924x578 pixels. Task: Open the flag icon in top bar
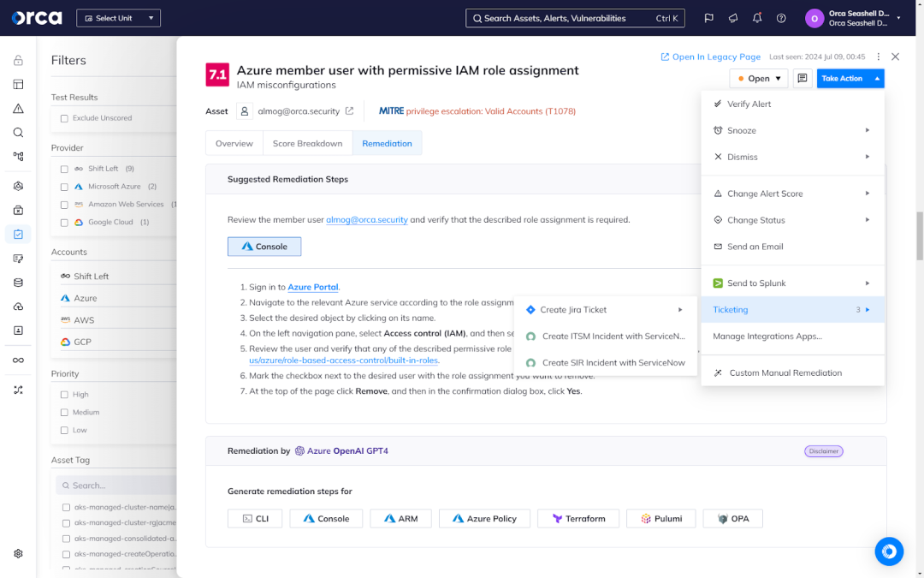pyautogui.click(x=709, y=18)
